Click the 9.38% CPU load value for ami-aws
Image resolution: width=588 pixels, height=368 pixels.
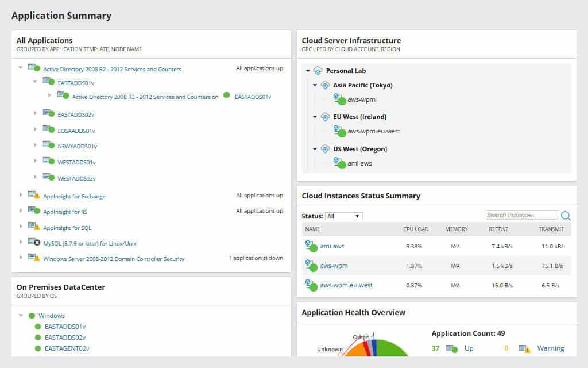pyautogui.click(x=414, y=246)
